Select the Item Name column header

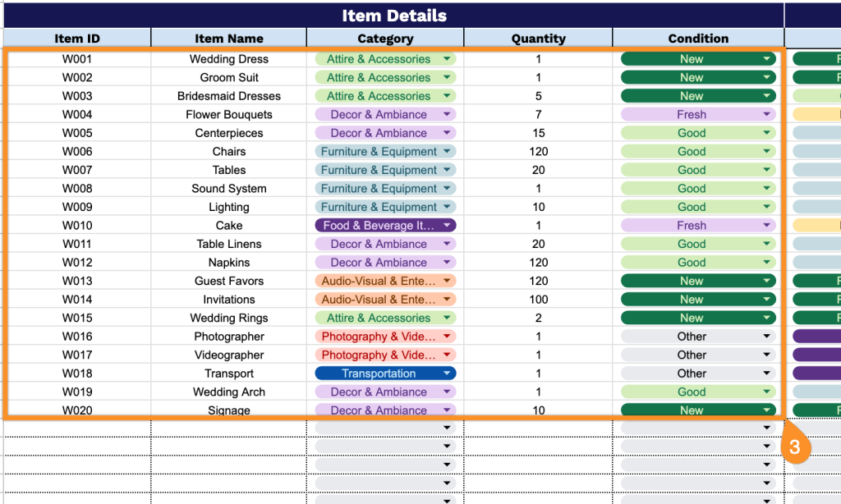[x=229, y=39]
